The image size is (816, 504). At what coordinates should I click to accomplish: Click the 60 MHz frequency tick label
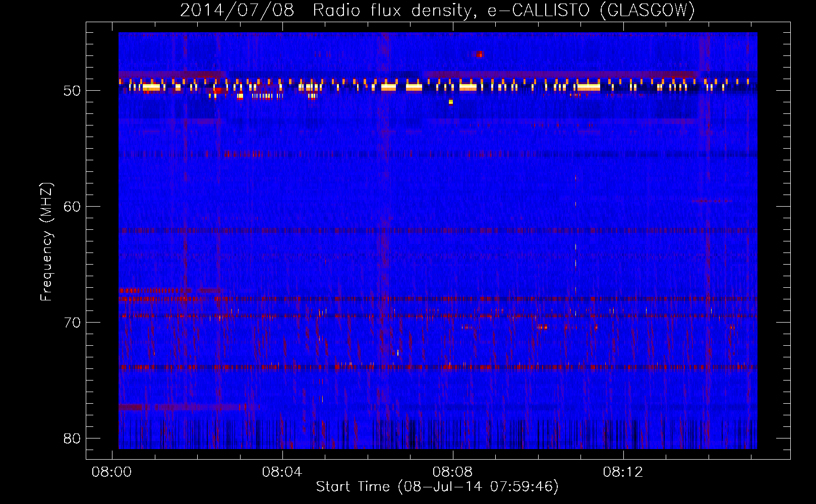click(x=72, y=207)
